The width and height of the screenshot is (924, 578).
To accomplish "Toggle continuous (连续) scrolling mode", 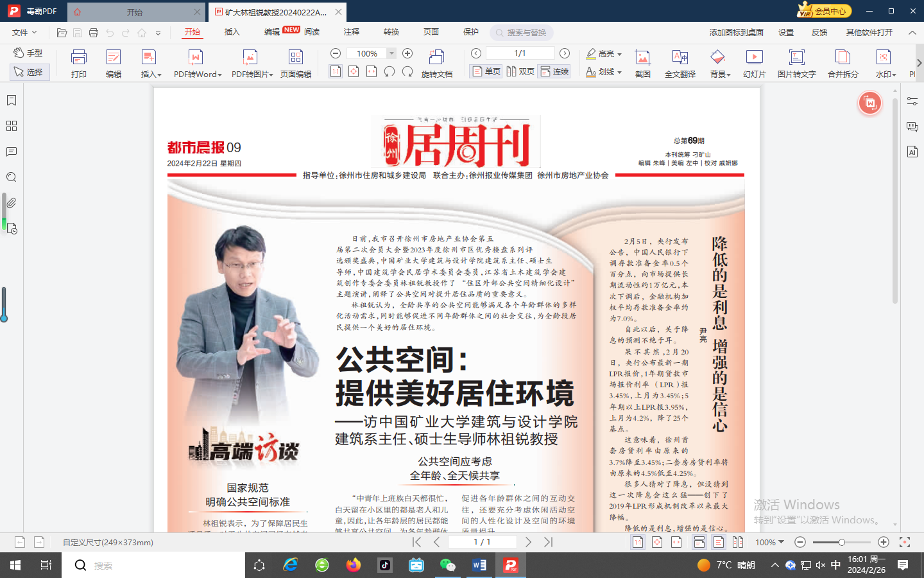I will (x=554, y=71).
